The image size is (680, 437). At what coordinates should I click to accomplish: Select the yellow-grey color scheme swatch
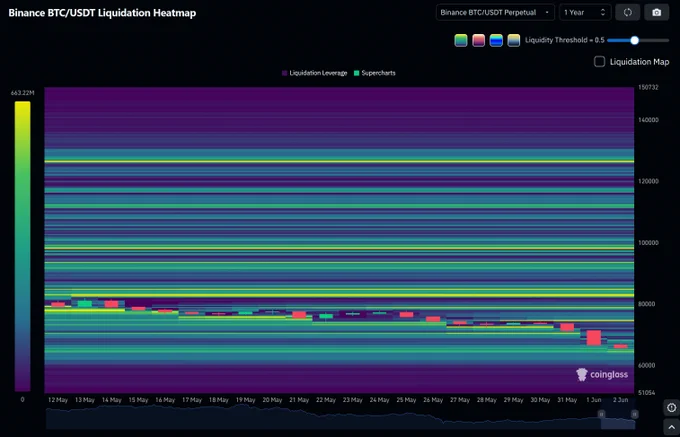(513, 40)
